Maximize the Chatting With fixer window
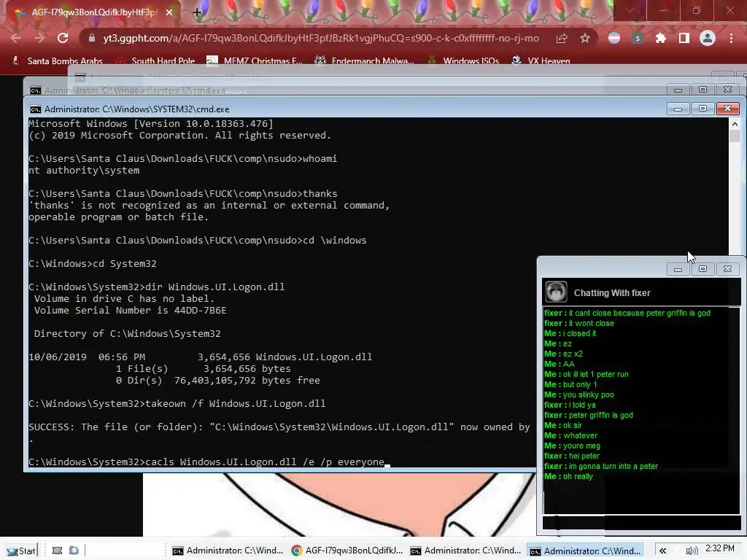 tap(703, 269)
